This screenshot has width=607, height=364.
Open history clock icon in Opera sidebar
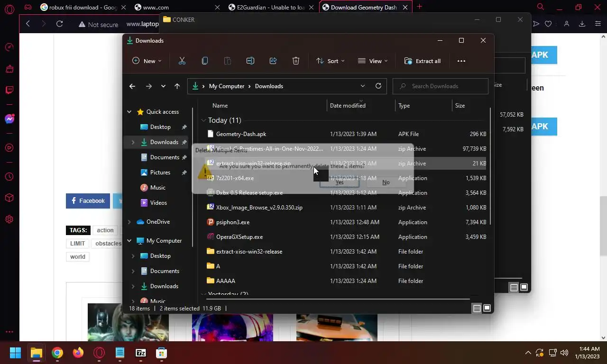[x=9, y=177]
